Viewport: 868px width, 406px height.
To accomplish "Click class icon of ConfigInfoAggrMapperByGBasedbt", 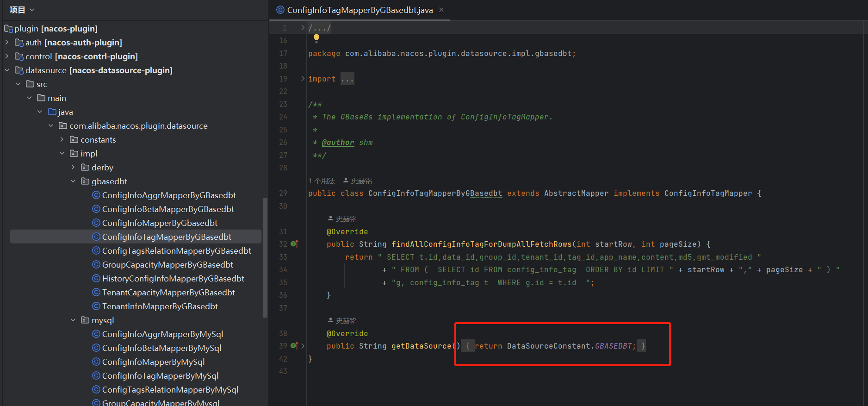I will coord(96,195).
